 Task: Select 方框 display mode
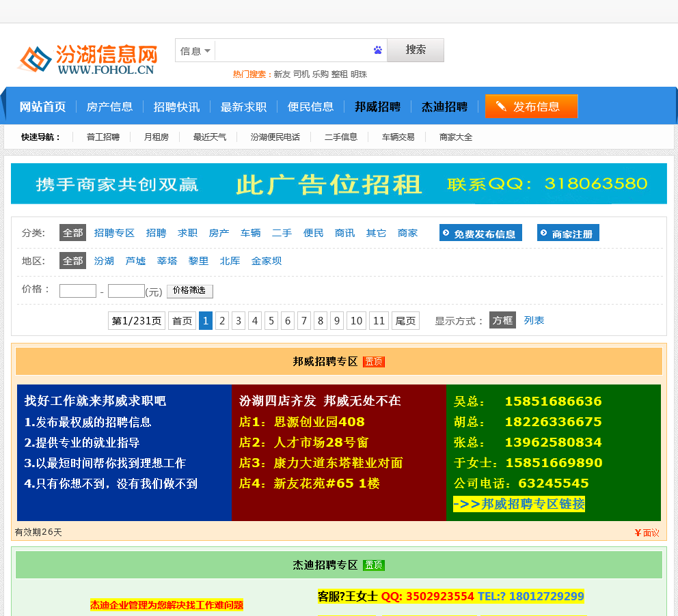tap(502, 320)
